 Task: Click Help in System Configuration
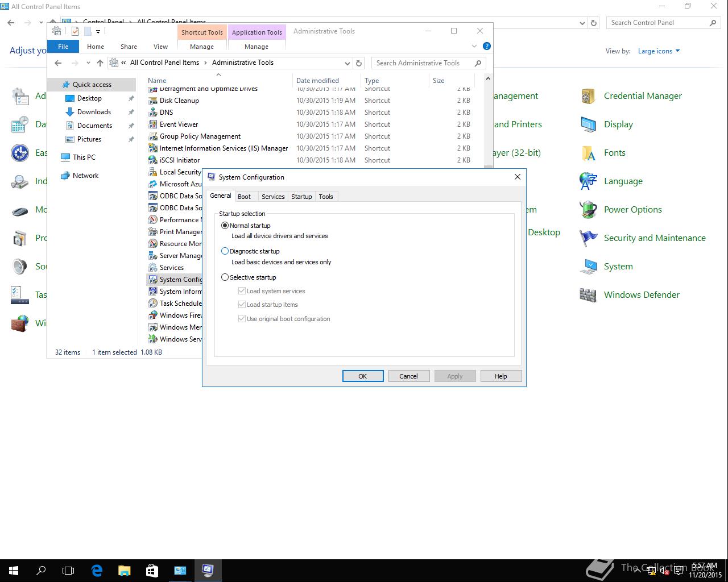coord(501,376)
